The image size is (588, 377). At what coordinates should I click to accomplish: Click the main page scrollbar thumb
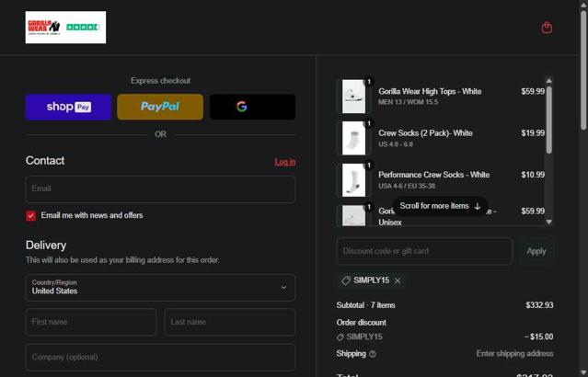point(583,70)
